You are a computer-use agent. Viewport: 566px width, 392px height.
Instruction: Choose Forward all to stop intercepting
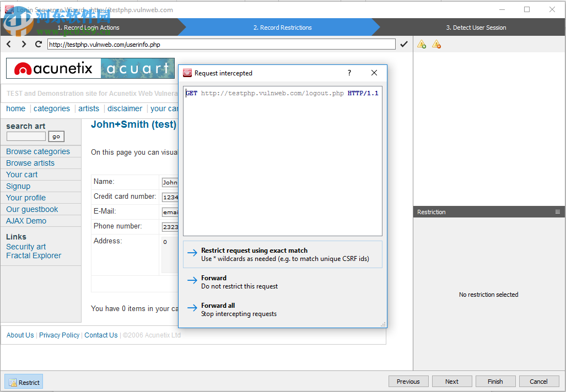click(283, 309)
